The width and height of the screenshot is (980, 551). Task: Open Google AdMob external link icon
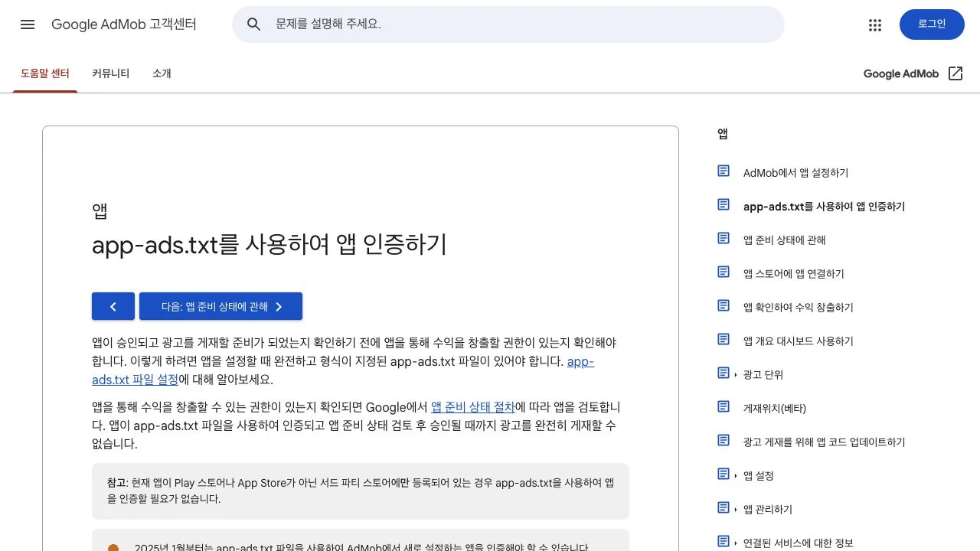[955, 73]
